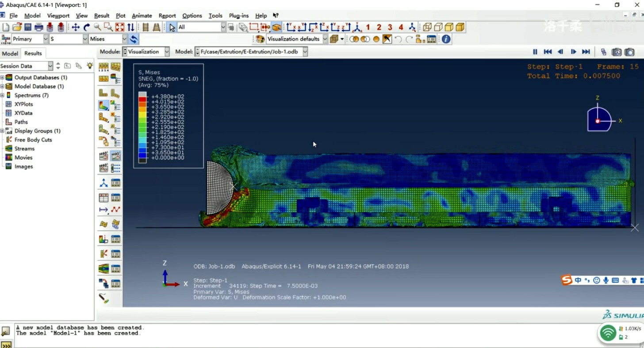Click the Color Code palette icon
644x348 pixels.
click(260, 39)
